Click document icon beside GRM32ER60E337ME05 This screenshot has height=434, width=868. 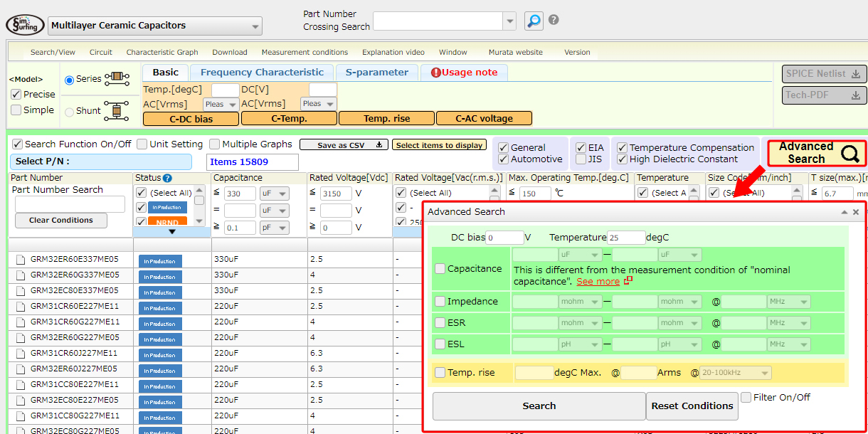point(21,260)
